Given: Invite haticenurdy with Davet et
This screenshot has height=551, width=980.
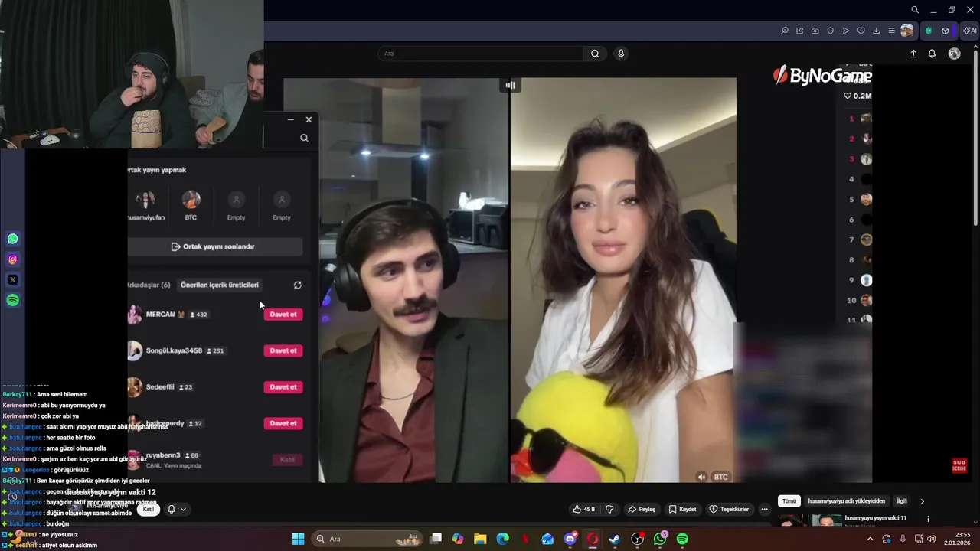Looking at the screenshot, I should (283, 423).
